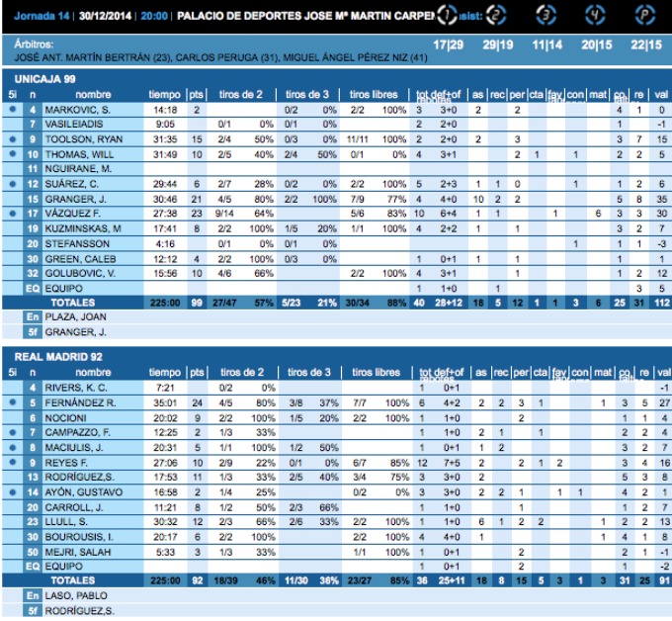
Task: Click Unicaja TOTALES points value 99
Action: click(197, 303)
